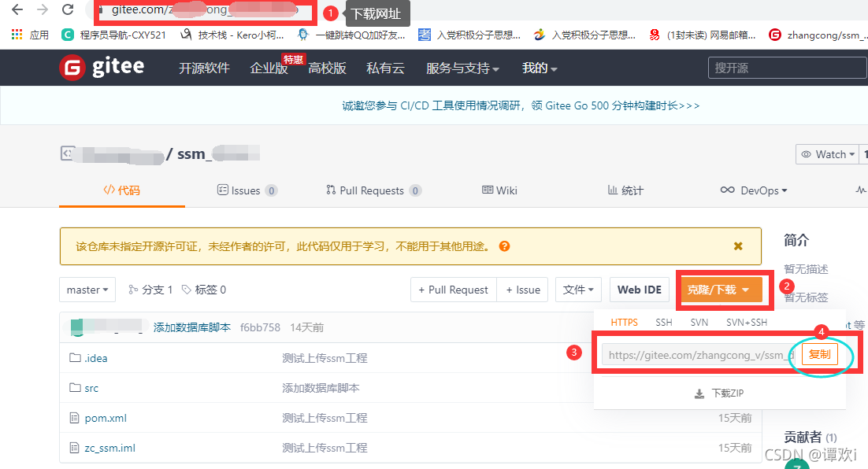The height and width of the screenshot is (469, 868).
Task: Open 企业版 menu item
Action: (269, 68)
